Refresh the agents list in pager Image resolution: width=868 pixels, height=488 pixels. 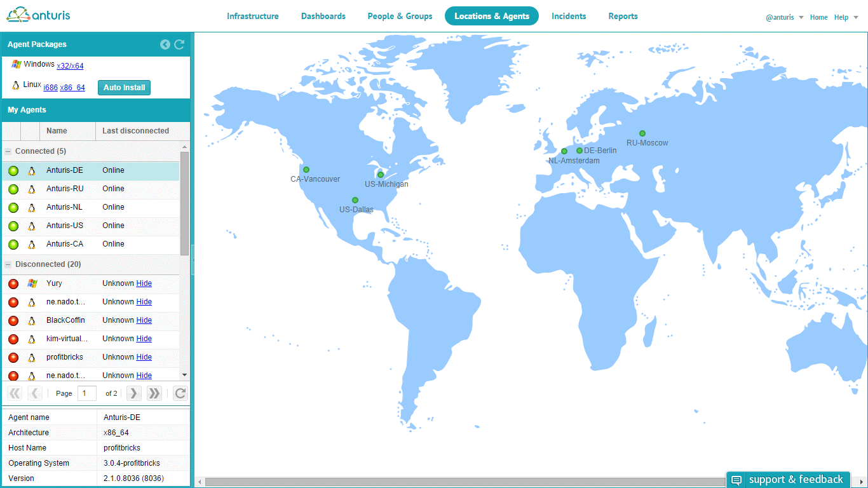(x=180, y=393)
